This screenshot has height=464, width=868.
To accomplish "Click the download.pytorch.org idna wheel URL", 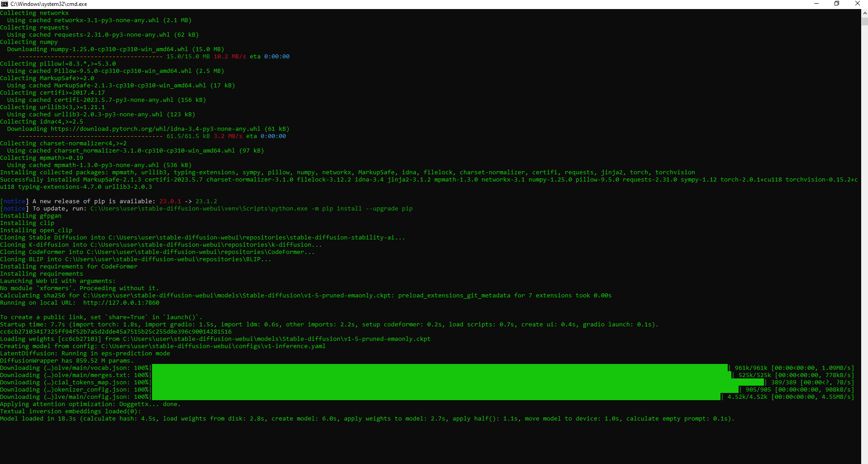I will [156, 129].
